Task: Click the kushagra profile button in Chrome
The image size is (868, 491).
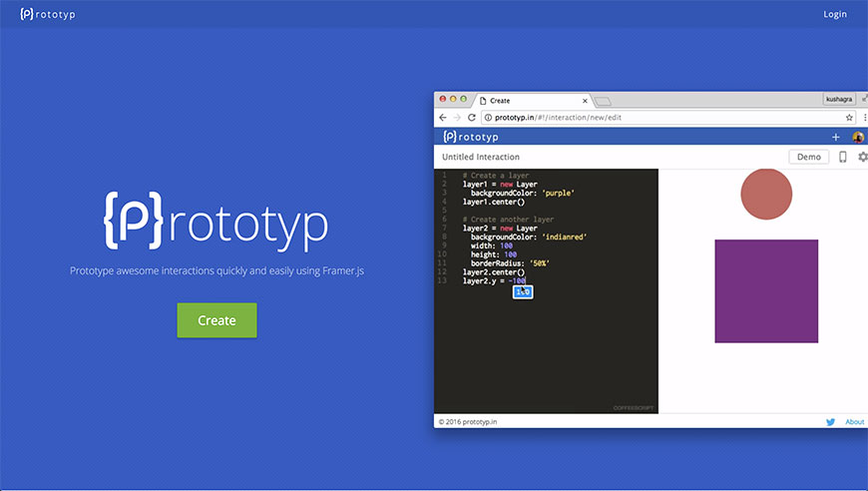Action: click(838, 100)
